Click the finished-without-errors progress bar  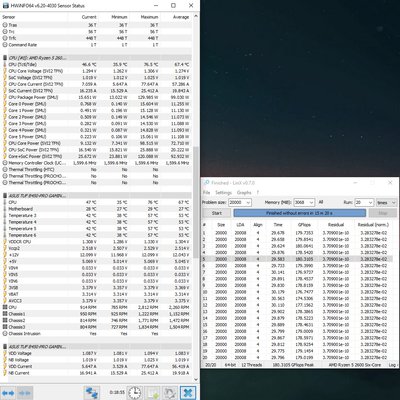tap(299, 213)
